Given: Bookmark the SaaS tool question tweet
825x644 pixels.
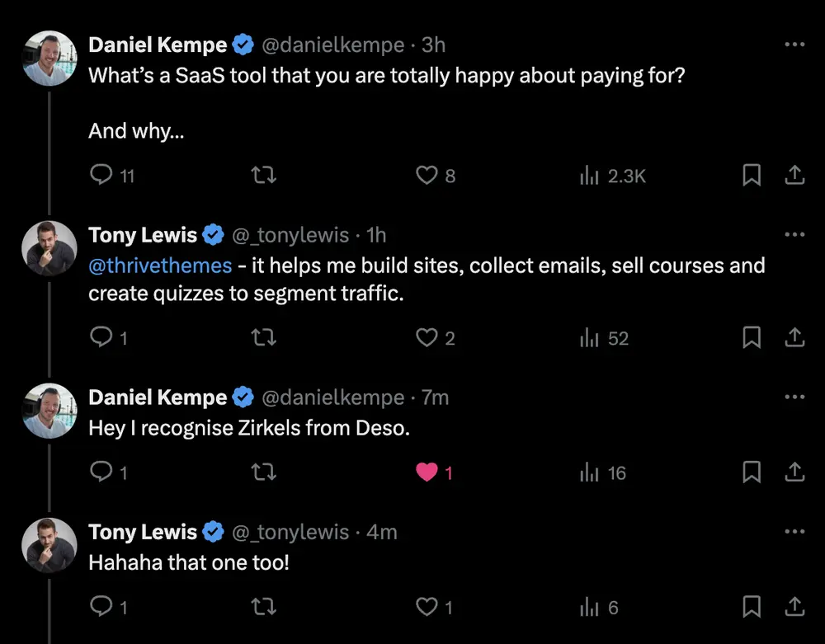Looking at the screenshot, I should click(752, 176).
